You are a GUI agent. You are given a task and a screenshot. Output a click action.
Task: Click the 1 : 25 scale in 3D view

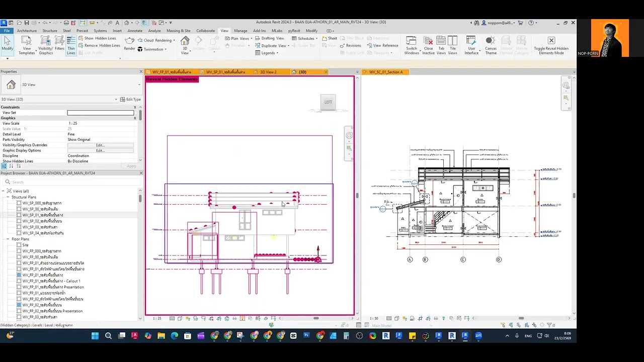pyautogui.click(x=157, y=318)
